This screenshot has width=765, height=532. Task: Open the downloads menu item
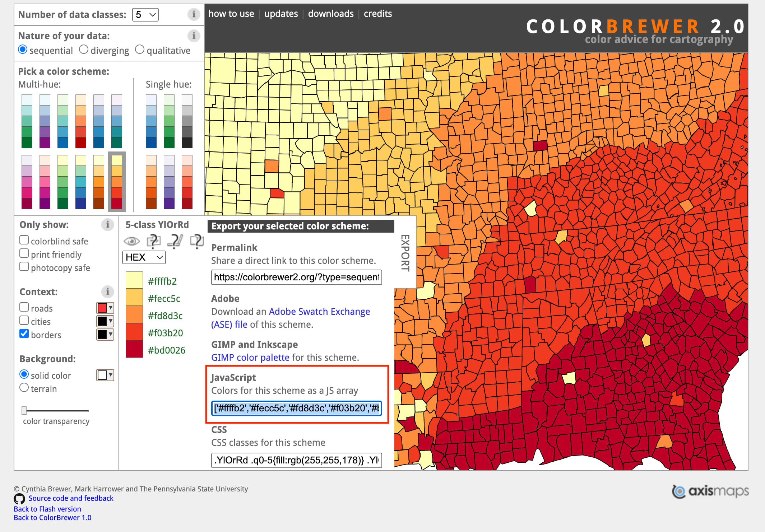[x=330, y=14]
